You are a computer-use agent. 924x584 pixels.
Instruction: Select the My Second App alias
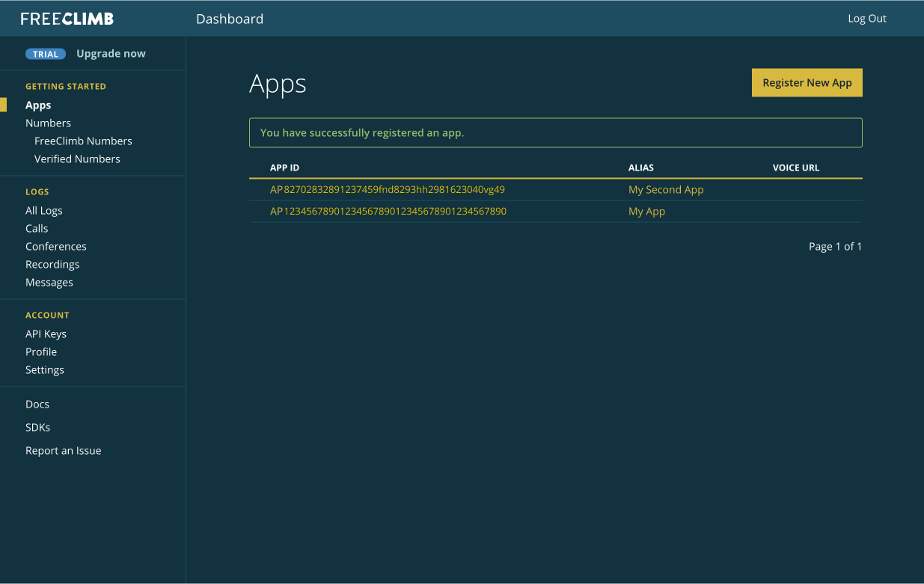pos(666,190)
